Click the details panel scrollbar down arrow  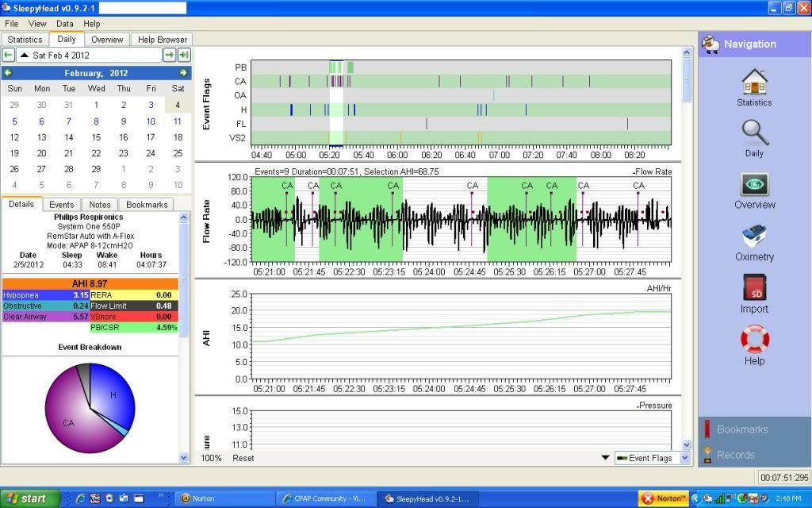[184, 458]
